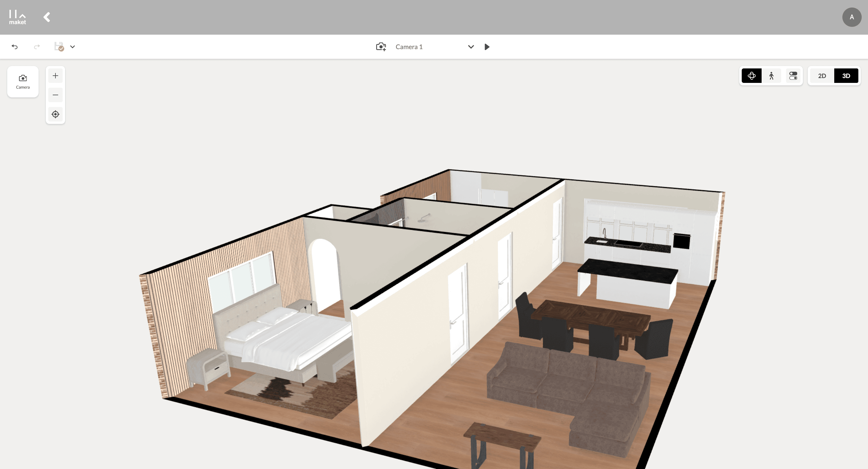Switch to the 2D view
The height and width of the screenshot is (469, 868).
click(x=822, y=76)
